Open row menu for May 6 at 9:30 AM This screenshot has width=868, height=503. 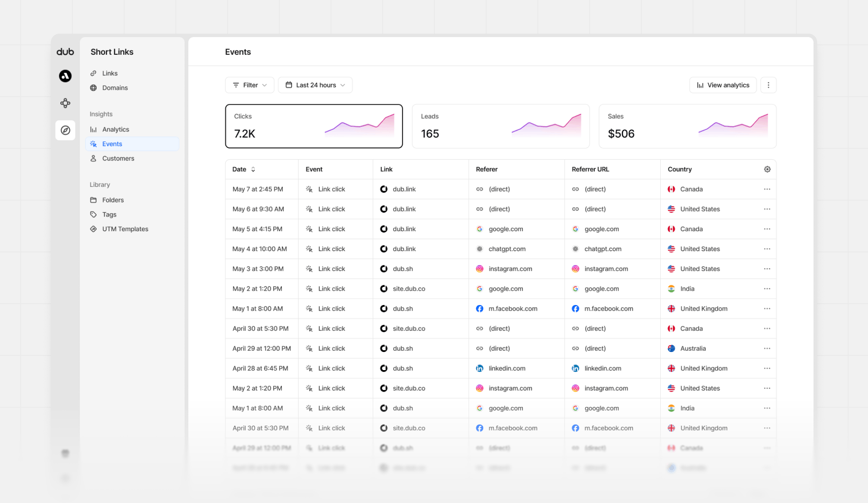click(x=767, y=209)
